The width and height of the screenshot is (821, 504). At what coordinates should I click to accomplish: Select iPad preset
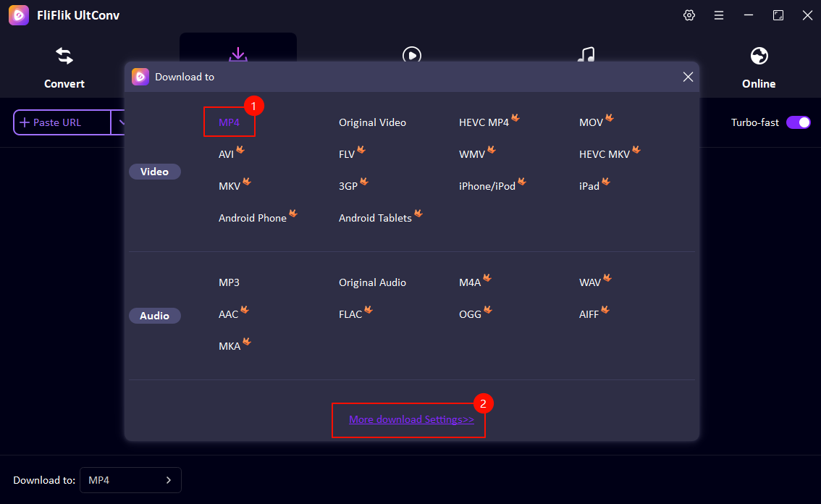[x=589, y=187]
